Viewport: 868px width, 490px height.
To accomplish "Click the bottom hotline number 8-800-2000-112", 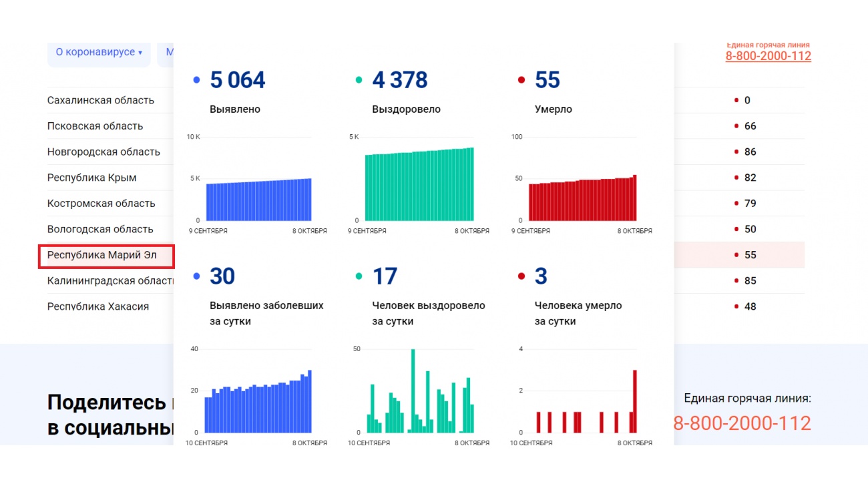I will point(742,423).
